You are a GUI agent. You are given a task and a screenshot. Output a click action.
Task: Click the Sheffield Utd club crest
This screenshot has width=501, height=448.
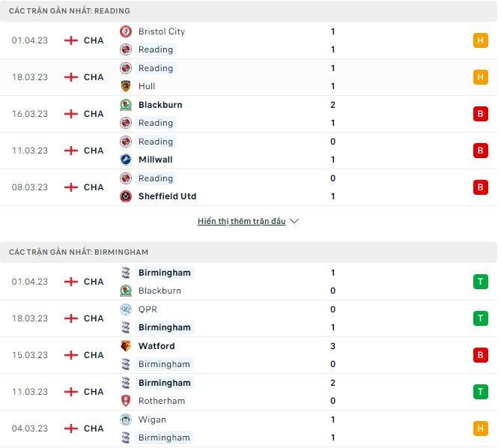click(126, 196)
